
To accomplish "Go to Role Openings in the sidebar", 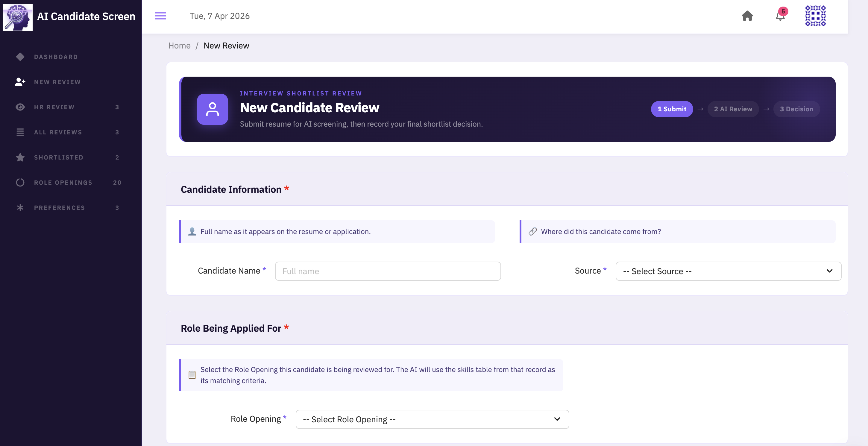I will [x=63, y=183].
